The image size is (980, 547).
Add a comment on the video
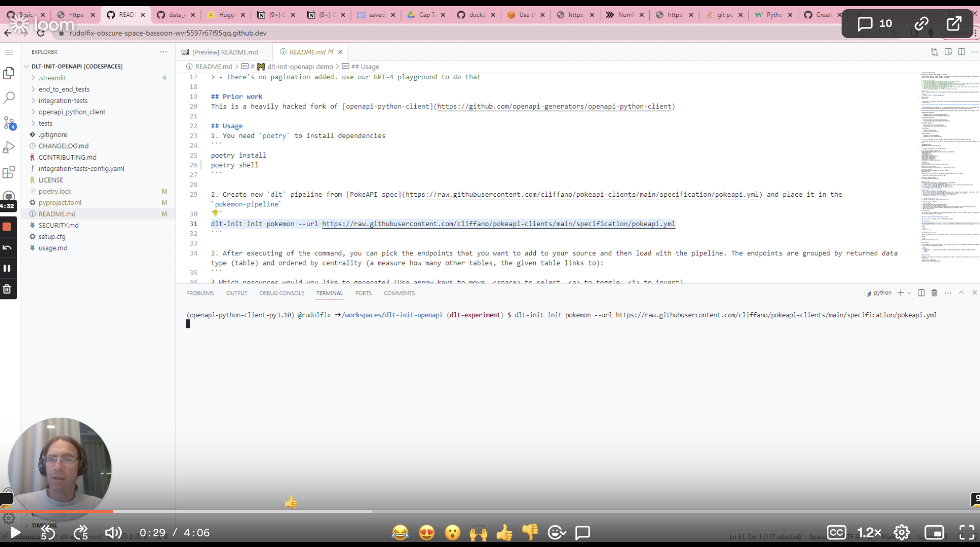pos(583,532)
